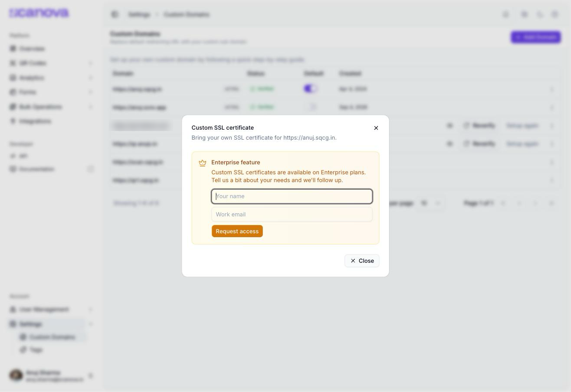Expand the User Management sidebar chevron
Viewport: 571px width, 392px height.
point(91,310)
